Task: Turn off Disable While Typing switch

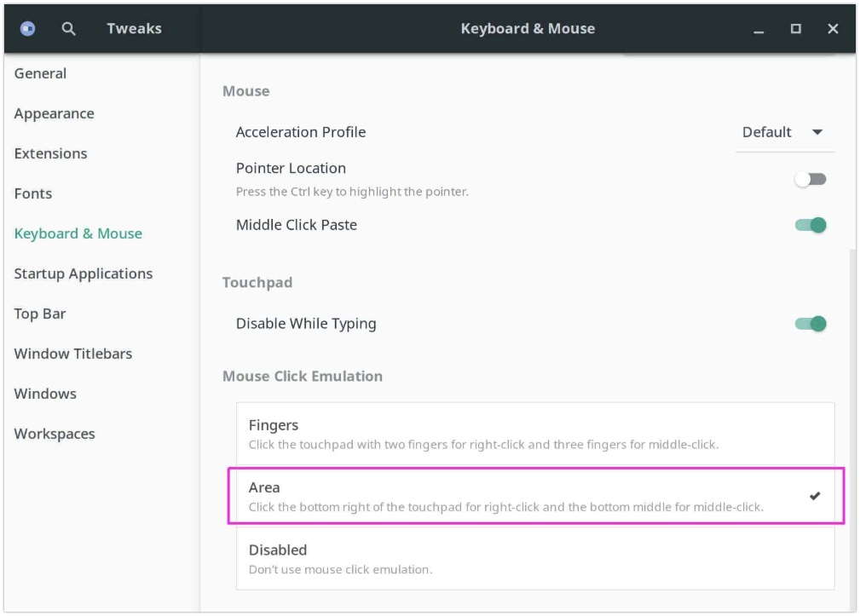Action: click(x=810, y=324)
